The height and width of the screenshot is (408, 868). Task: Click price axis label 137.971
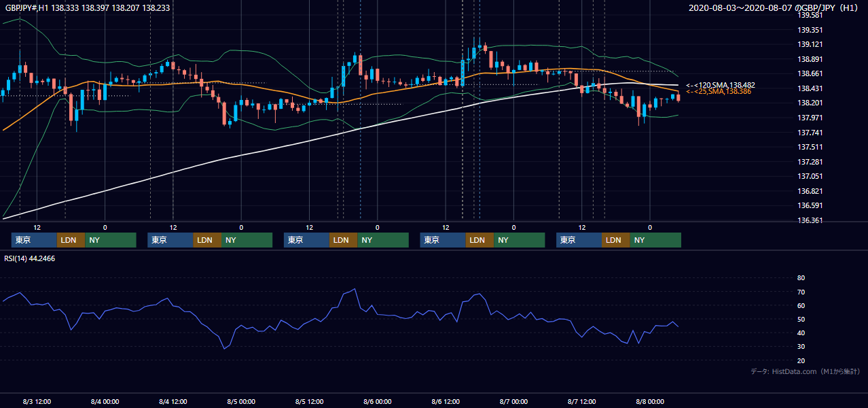click(x=810, y=118)
